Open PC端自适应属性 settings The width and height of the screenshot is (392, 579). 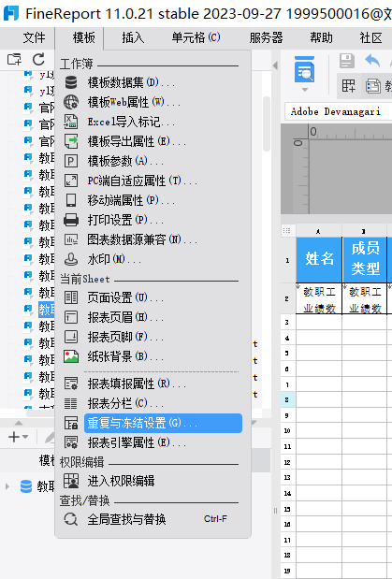pos(142,181)
